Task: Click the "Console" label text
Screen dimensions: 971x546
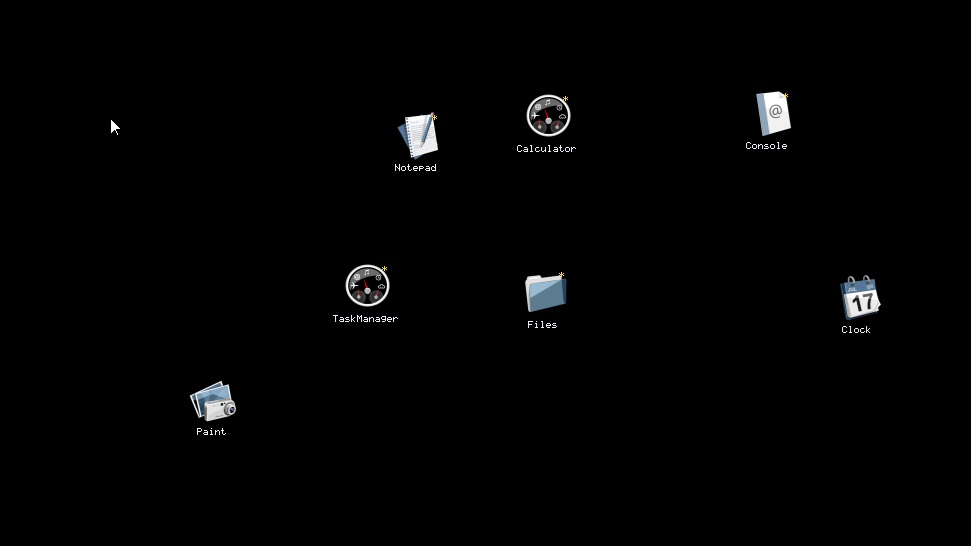Action: click(766, 145)
